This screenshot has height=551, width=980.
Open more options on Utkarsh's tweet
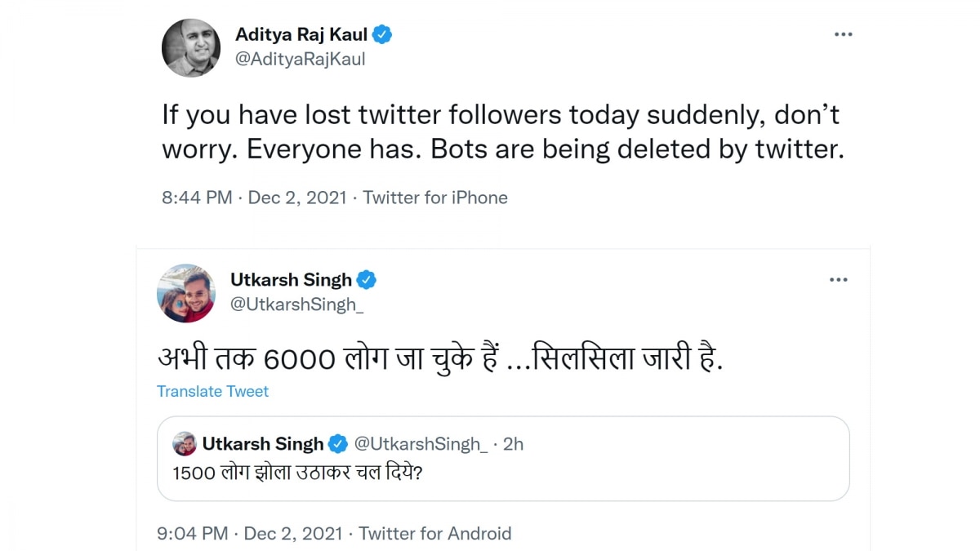pos(838,280)
